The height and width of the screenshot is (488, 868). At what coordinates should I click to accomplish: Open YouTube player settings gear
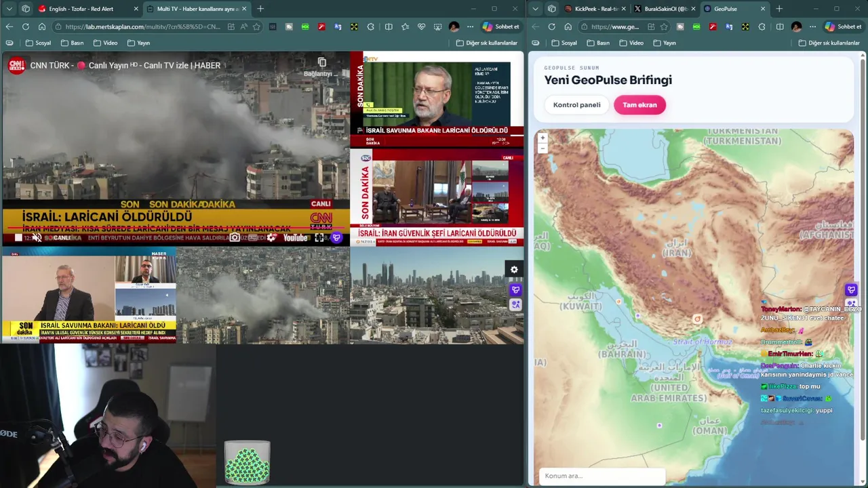pos(271,237)
